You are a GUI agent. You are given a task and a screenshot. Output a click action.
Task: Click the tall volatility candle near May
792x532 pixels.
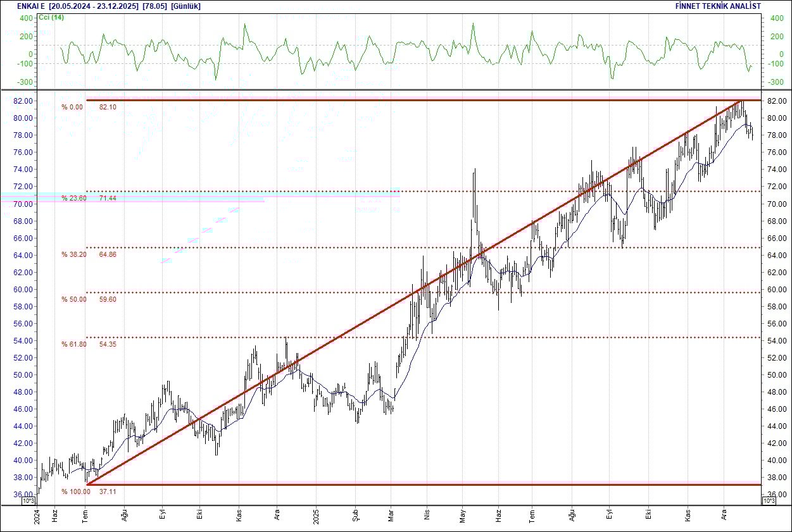474,190
